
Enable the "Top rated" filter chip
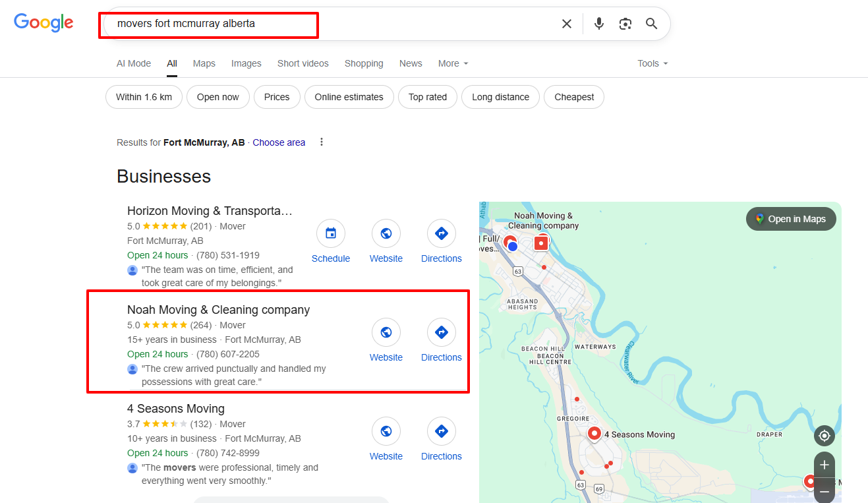(427, 97)
